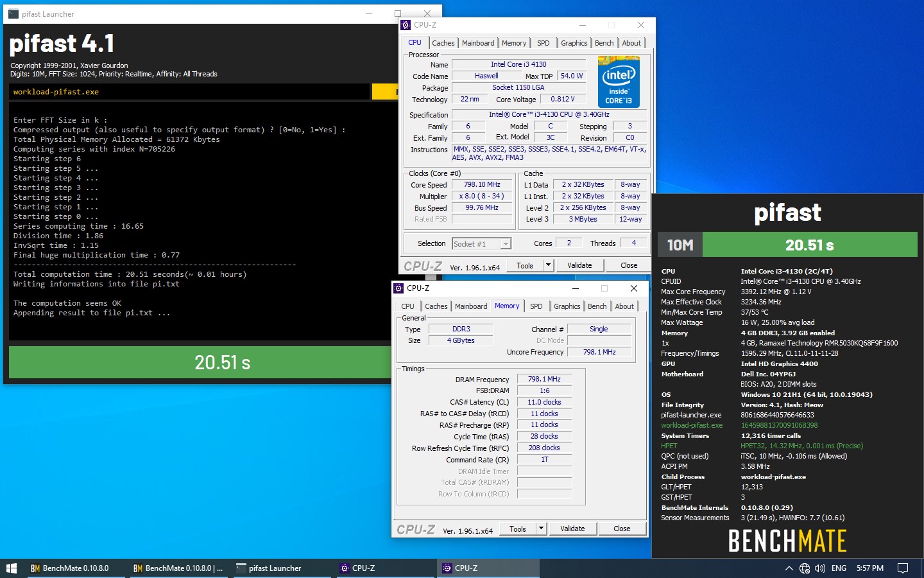Open Graphics tab in upper CPU-Z window

(x=574, y=43)
